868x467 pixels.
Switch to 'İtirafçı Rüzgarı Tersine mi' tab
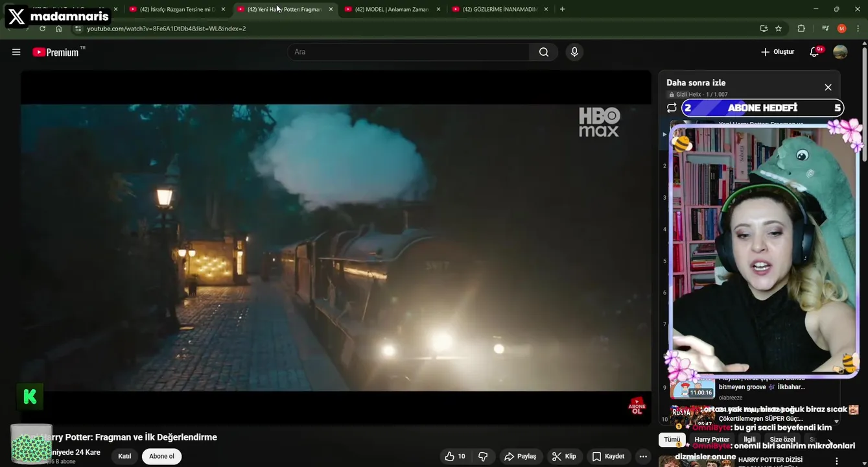[176, 9]
